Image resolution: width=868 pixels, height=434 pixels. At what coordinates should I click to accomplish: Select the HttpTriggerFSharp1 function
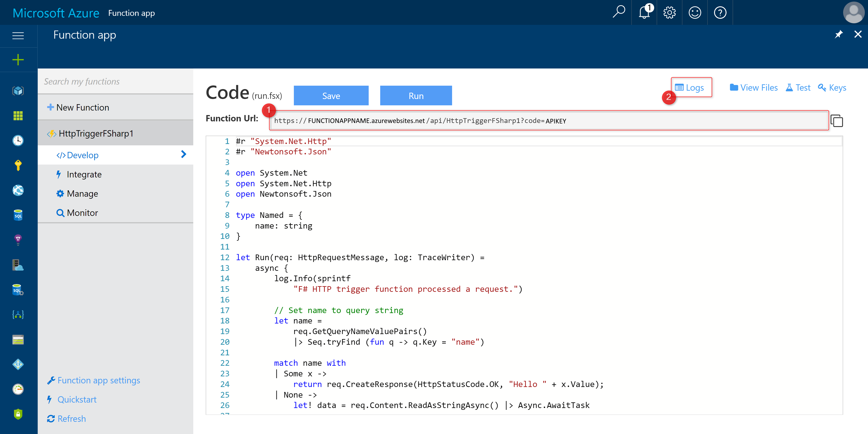point(96,133)
